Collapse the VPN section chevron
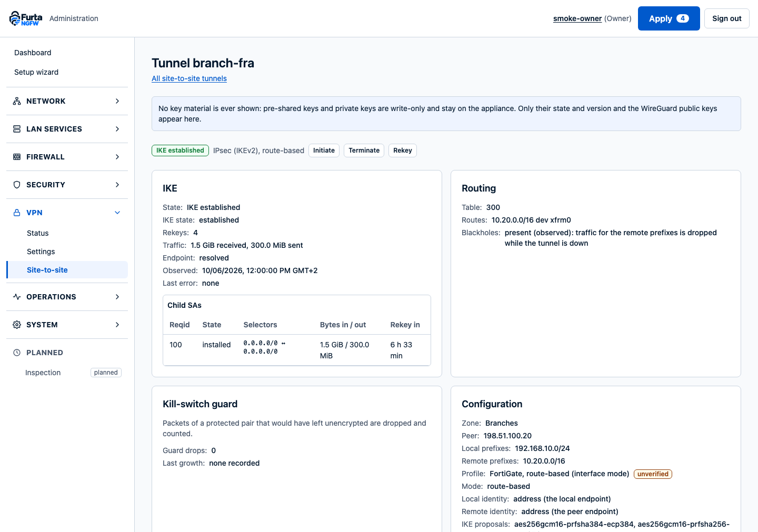This screenshot has width=758, height=532. 117,213
